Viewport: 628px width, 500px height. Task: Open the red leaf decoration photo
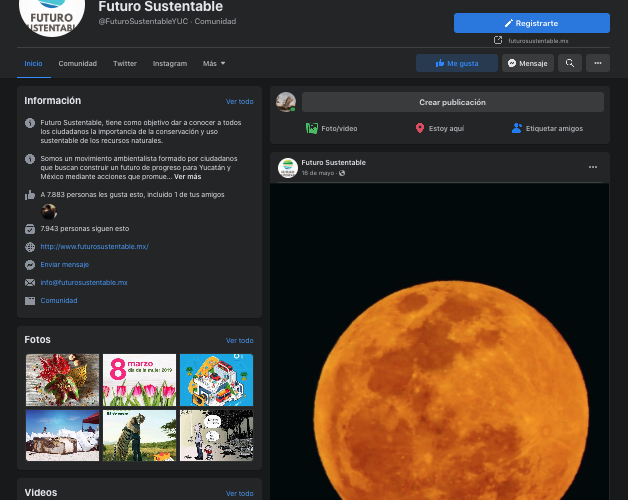(62, 380)
